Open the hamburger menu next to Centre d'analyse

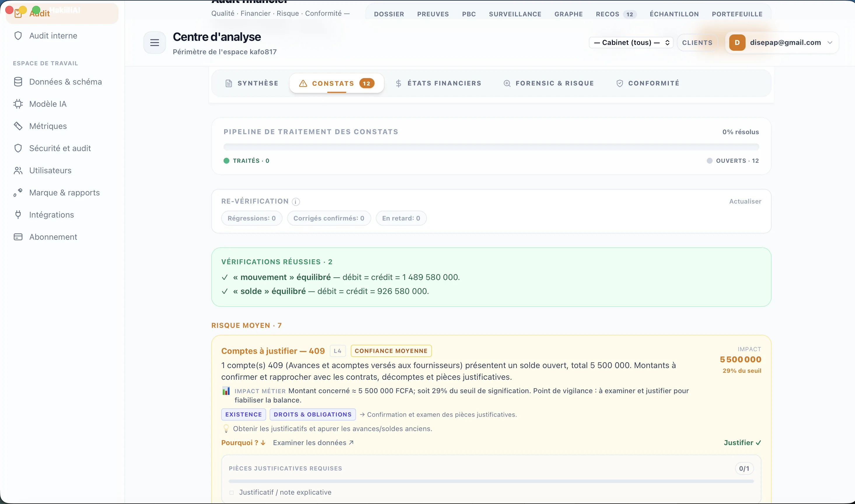(x=155, y=43)
